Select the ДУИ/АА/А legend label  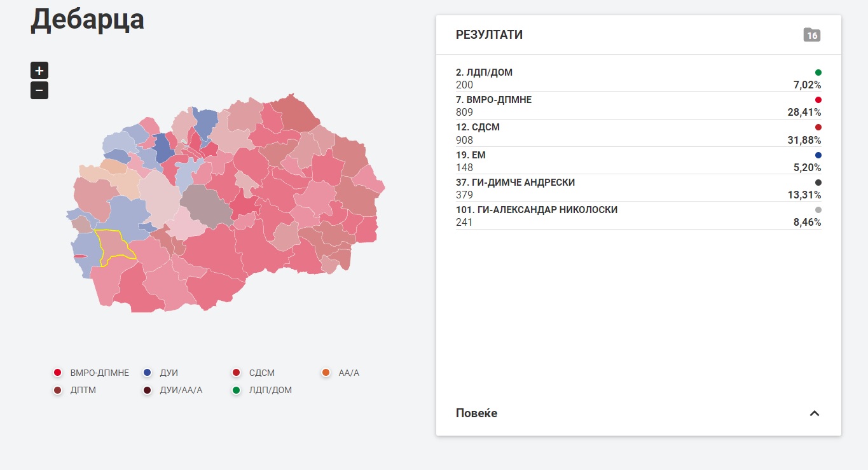point(181,390)
